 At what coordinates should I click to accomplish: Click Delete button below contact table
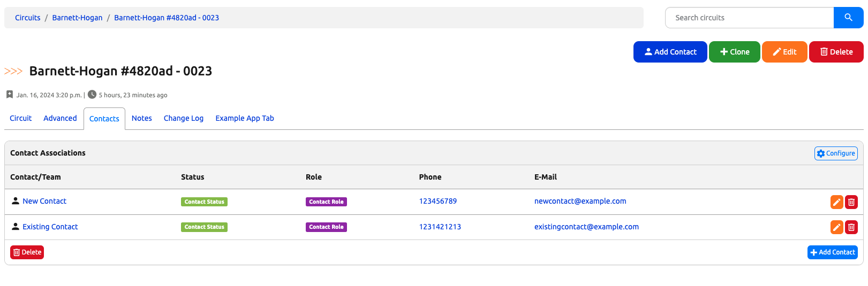click(x=27, y=252)
